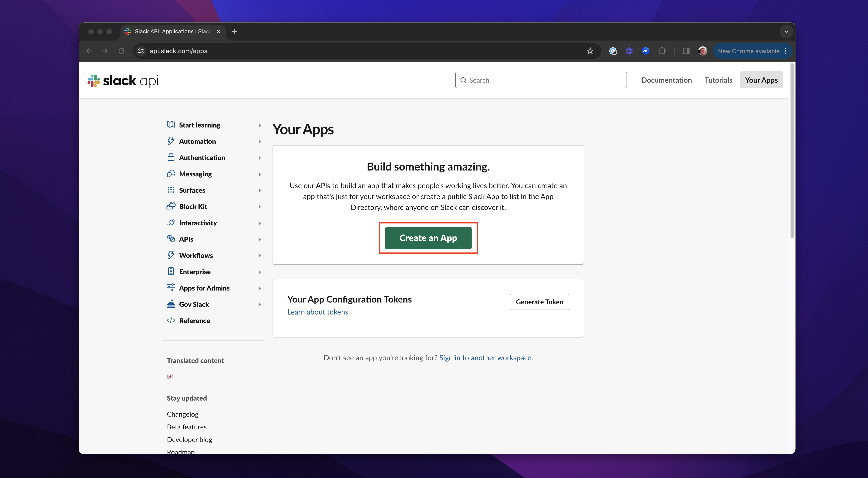Screen dimensions: 868x478
Task: Select the Japanese flag under Translated content
Action: [x=171, y=376]
